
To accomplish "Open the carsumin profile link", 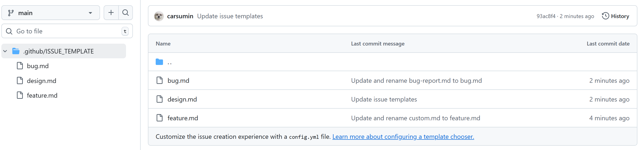I will 180,16.
